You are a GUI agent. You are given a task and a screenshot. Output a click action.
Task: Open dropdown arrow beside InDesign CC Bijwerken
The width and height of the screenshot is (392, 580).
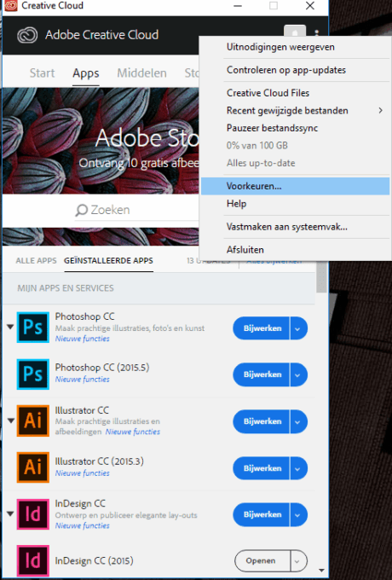(298, 515)
